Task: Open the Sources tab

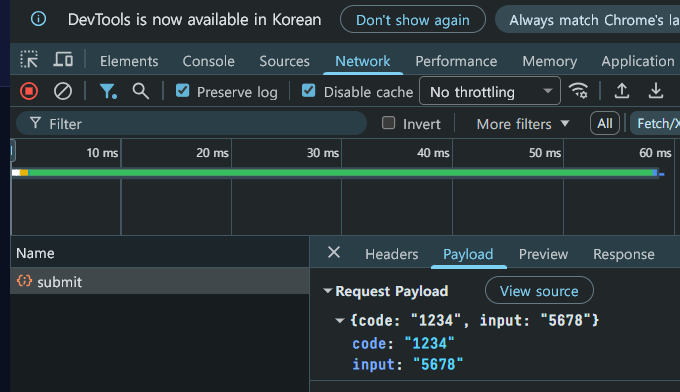Action: (x=284, y=61)
